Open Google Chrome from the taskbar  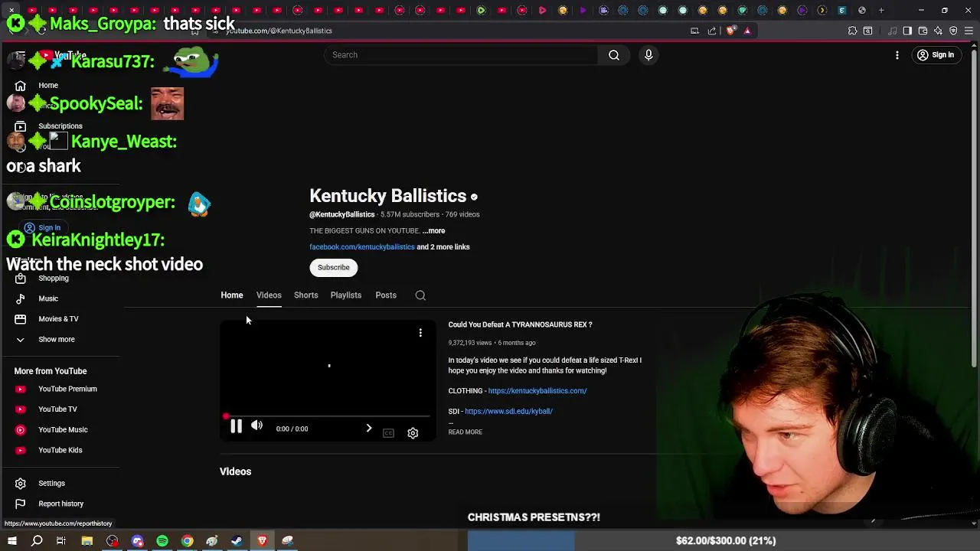click(187, 541)
